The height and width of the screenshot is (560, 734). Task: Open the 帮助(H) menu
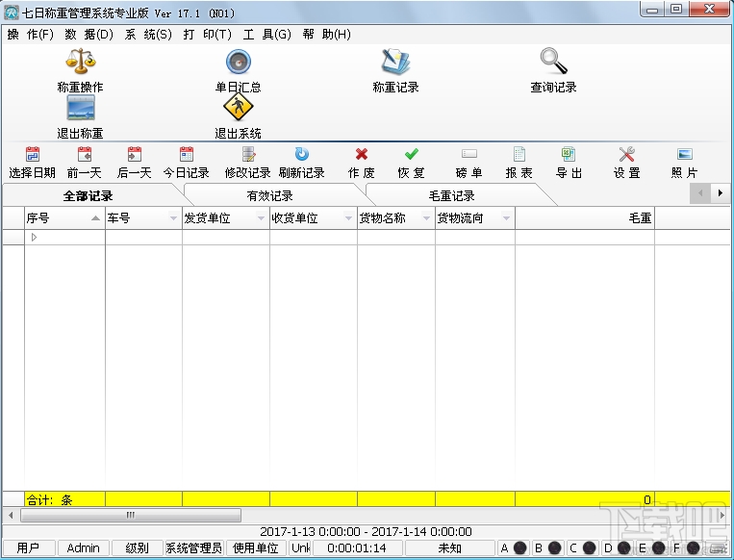(x=327, y=35)
